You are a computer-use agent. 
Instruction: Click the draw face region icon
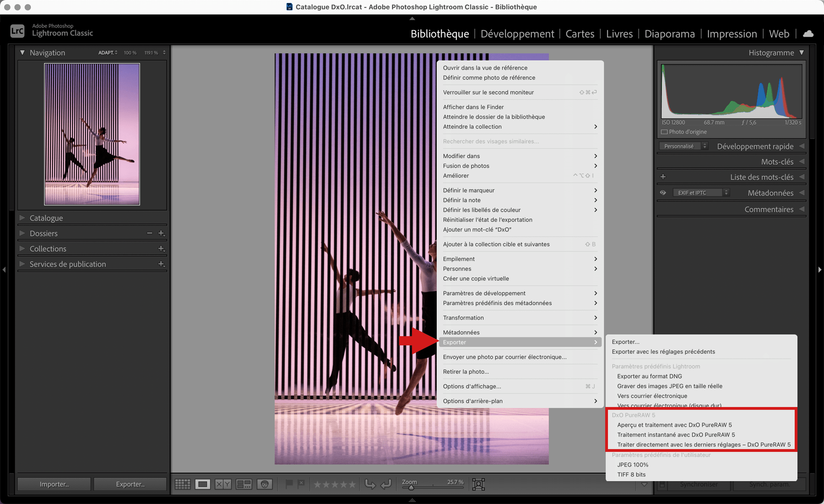click(478, 484)
